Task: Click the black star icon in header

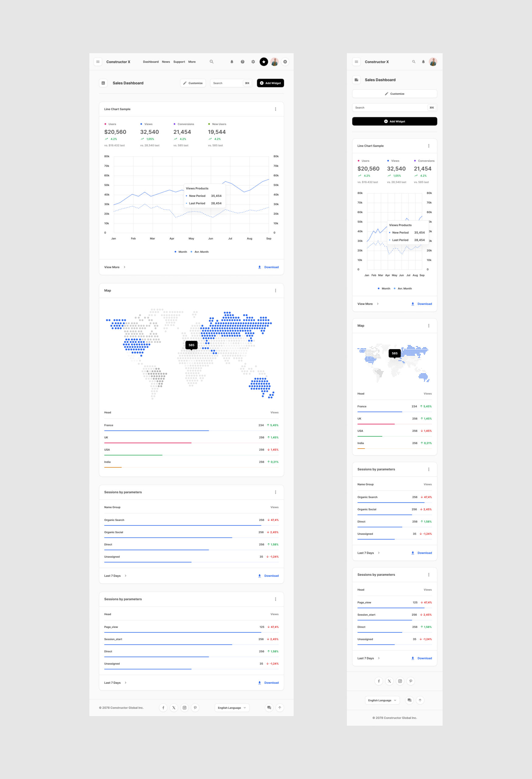Action: point(264,62)
